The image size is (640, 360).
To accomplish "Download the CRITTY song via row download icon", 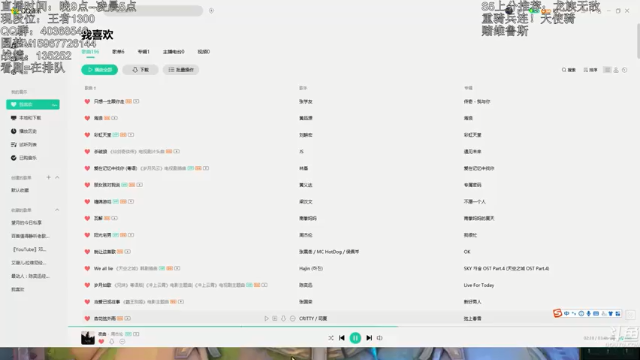I will 284,318.
